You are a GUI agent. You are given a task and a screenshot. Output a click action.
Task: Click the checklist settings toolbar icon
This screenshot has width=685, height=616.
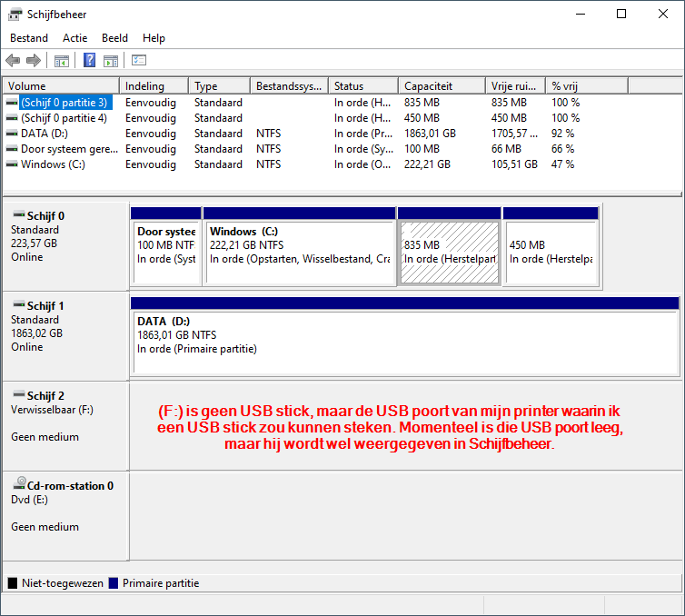(139, 61)
